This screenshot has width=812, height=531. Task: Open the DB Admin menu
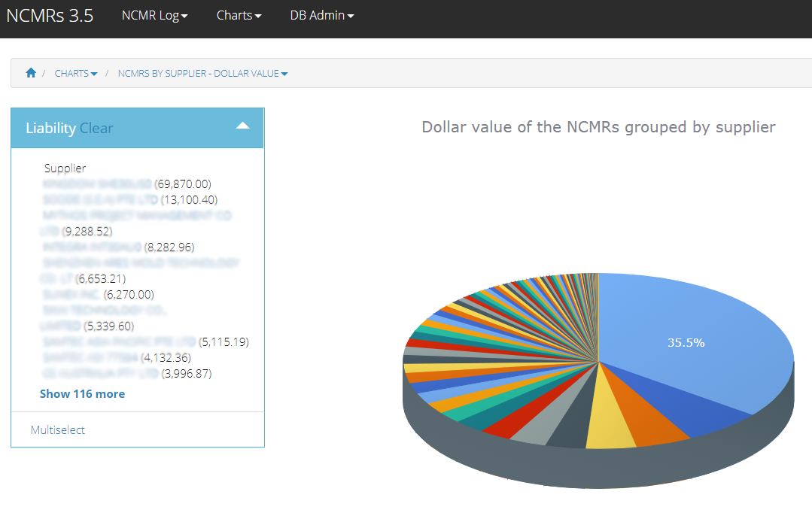click(321, 15)
